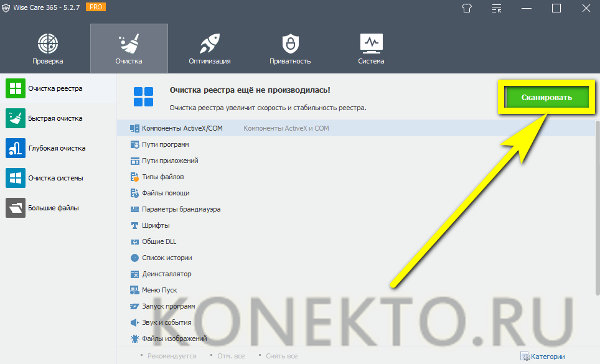This screenshot has width=600, height=364.
Task: Click the Отм. все link
Action: pos(231,356)
